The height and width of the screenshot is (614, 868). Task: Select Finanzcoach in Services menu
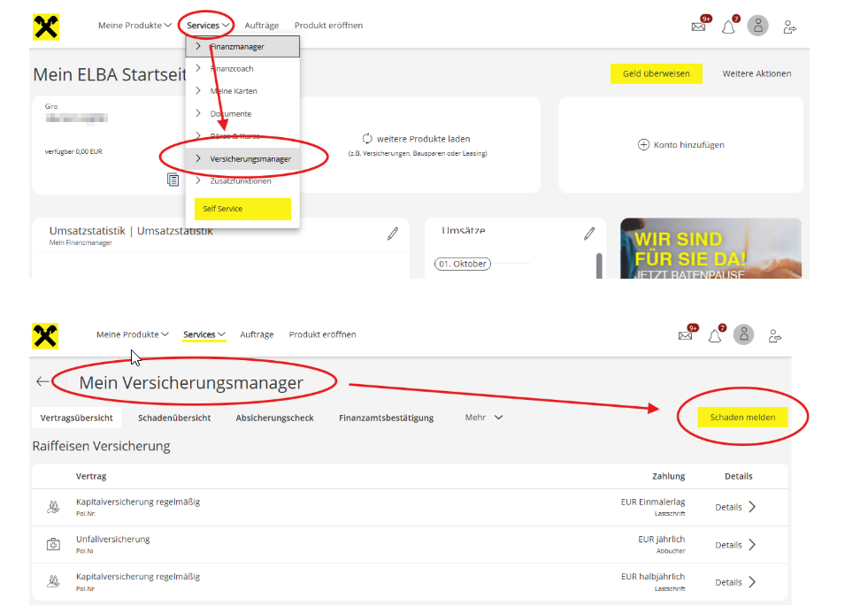[x=242, y=69]
